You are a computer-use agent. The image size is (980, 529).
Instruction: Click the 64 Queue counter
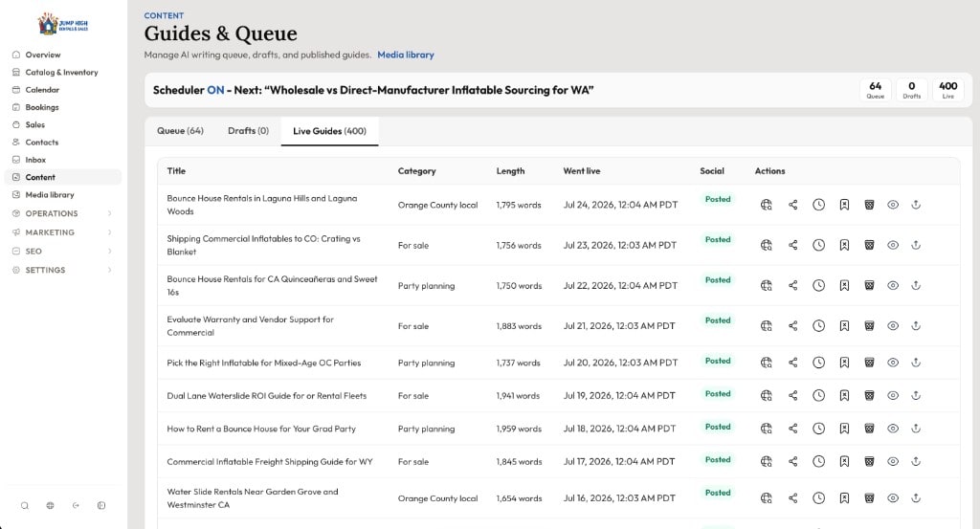pos(875,90)
